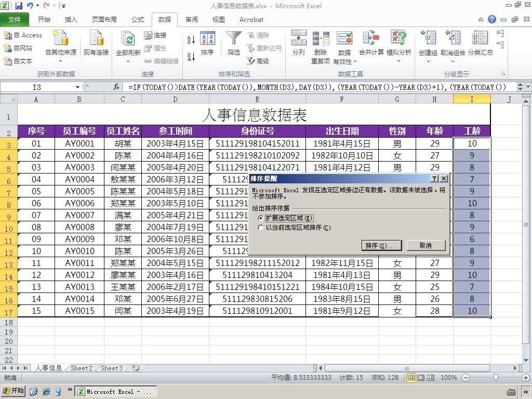
Task: Select column header E
Action: pyautogui.click(x=257, y=99)
